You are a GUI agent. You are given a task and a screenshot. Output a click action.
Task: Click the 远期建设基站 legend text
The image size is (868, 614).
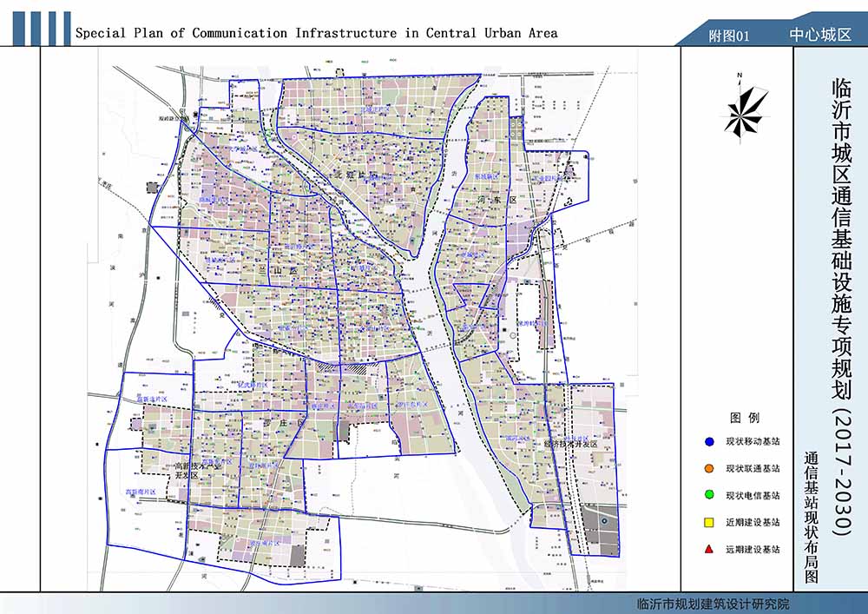pyautogui.click(x=753, y=549)
